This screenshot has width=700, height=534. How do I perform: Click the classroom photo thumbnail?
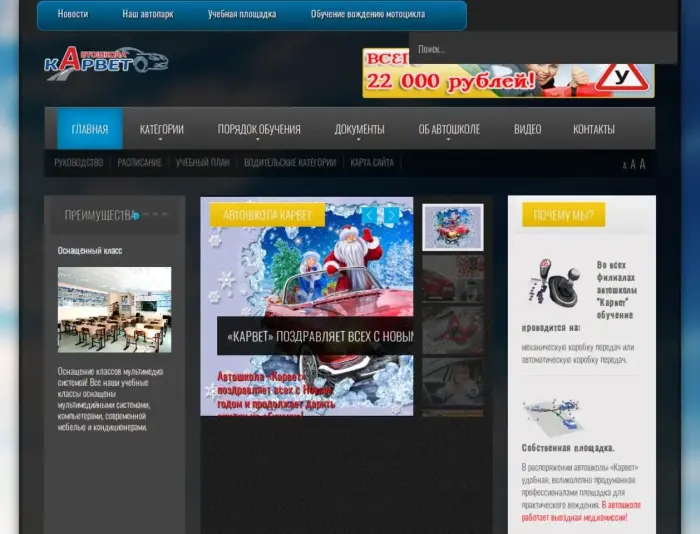click(114, 310)
